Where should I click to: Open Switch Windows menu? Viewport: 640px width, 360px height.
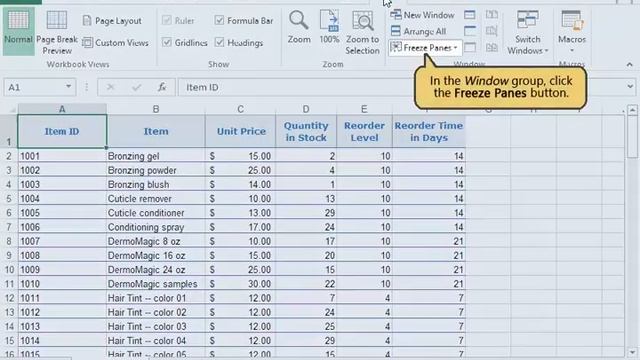point(527,33)
